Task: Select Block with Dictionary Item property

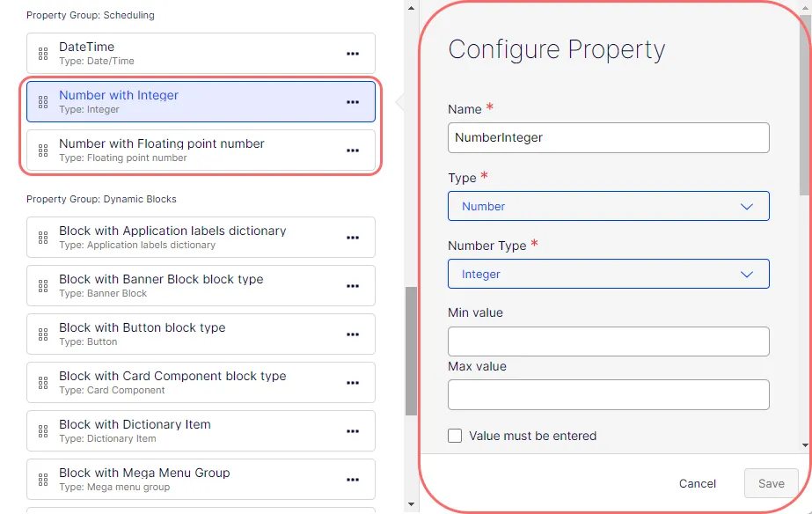Action: point(201,431)
